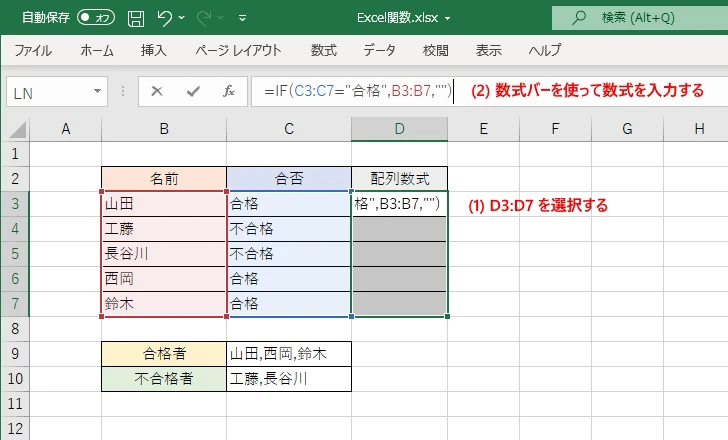Screen dimensions: 728x440
Task: Open the 数式 tab
Action: (x=324, y=50)
